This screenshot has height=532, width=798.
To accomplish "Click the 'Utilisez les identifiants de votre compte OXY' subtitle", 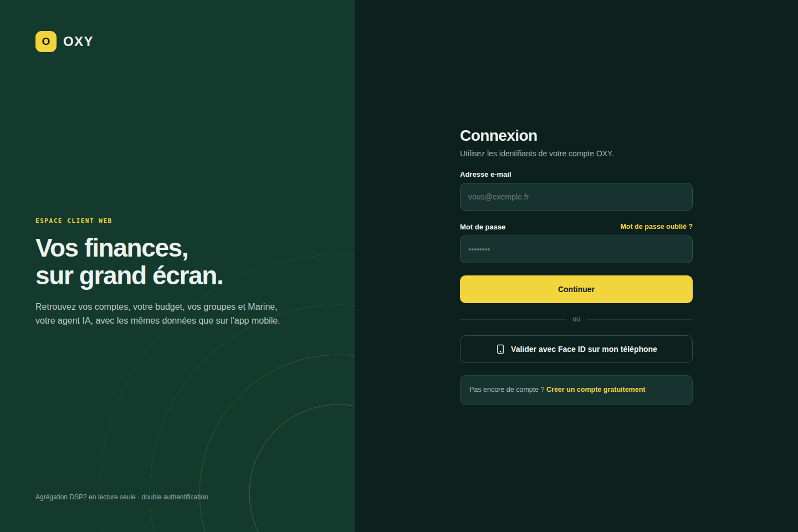I will click(x=537, y=154).
